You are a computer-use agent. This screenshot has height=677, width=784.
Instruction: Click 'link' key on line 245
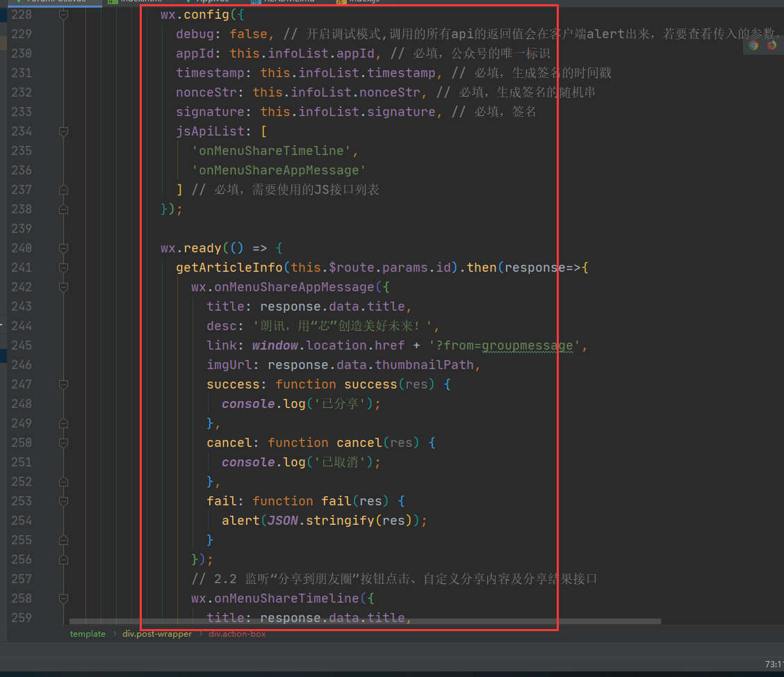222,345
